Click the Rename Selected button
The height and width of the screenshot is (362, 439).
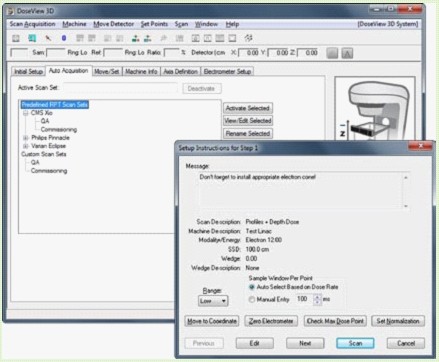(x=248, y=133)
